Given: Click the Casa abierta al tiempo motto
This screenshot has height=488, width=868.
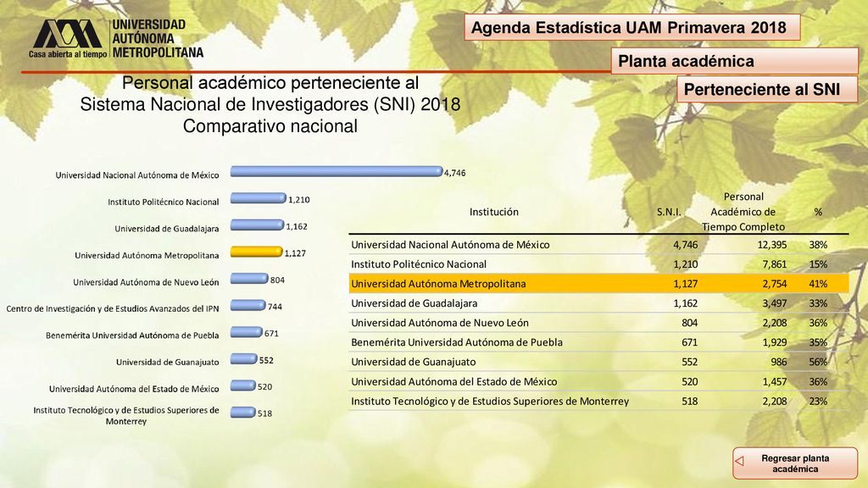Looking at the screenshot, I should coord(68,53).
